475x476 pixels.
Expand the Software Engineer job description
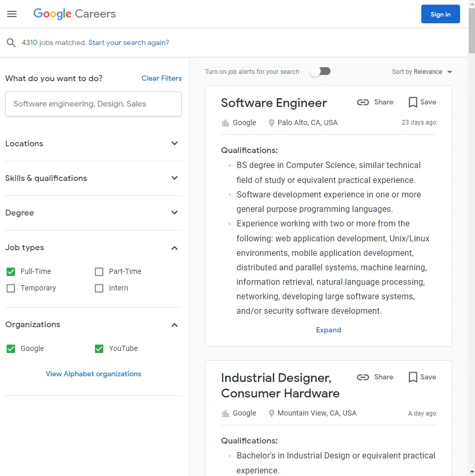point(328,330)
